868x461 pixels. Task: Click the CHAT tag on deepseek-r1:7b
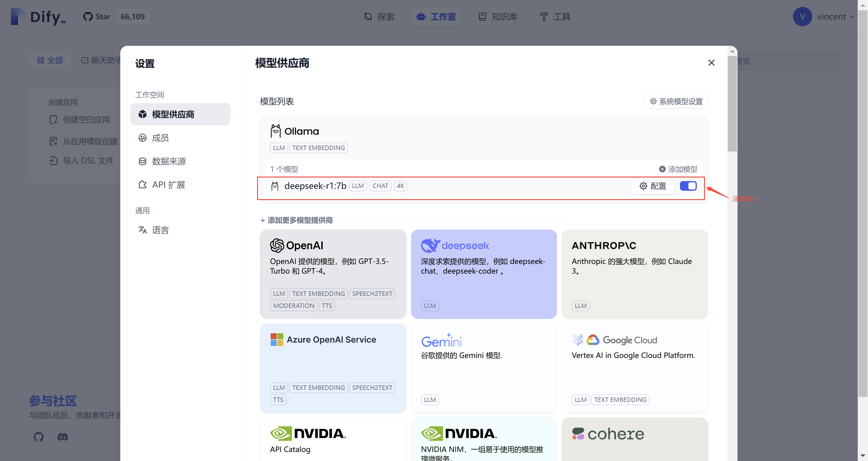point(380,186)
